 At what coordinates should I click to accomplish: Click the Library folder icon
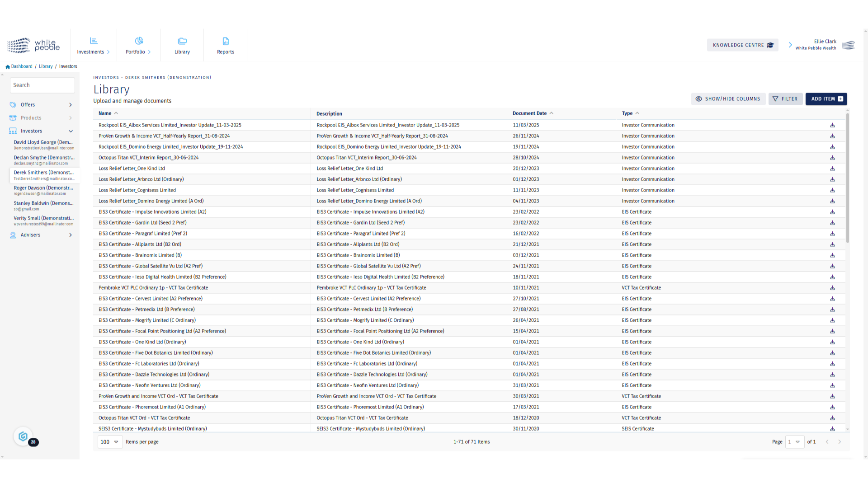click(182, 41)
